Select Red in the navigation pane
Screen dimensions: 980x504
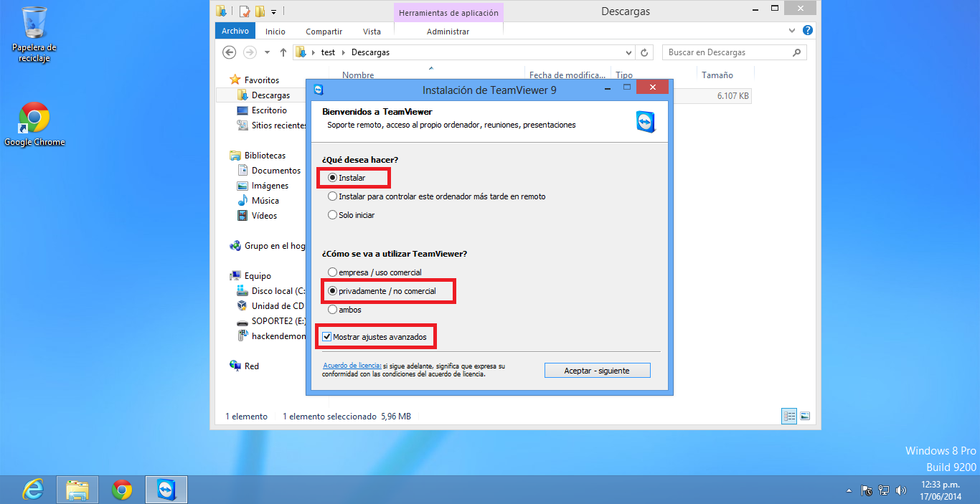click(251, 366)
